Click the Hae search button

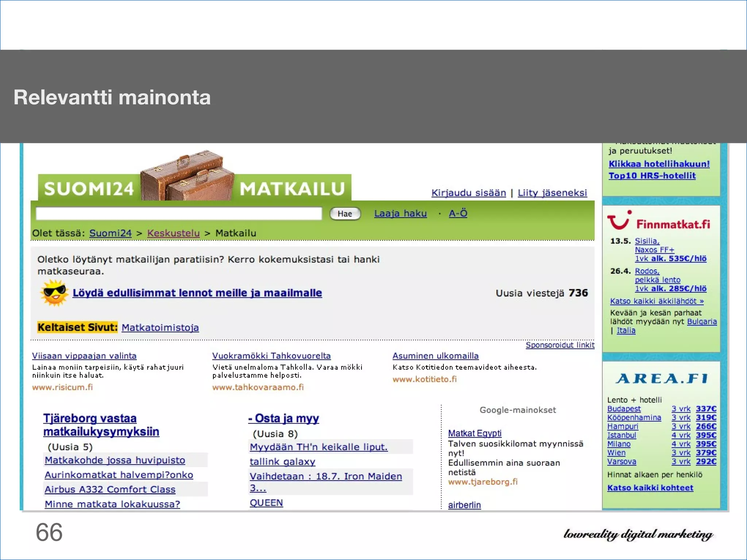345,214
